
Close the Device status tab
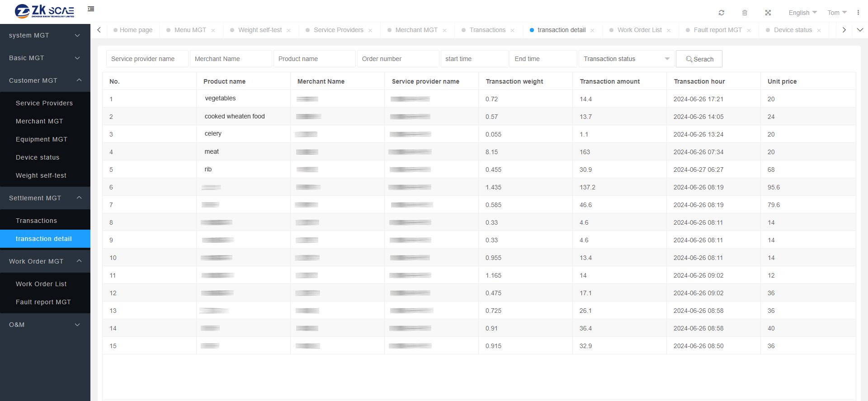[819, 30]
